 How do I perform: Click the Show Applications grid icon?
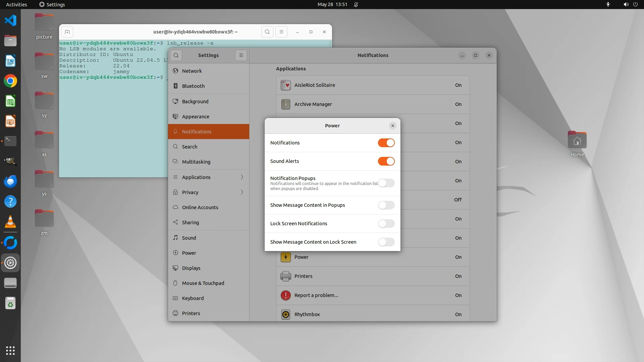(x=10, y=351)
